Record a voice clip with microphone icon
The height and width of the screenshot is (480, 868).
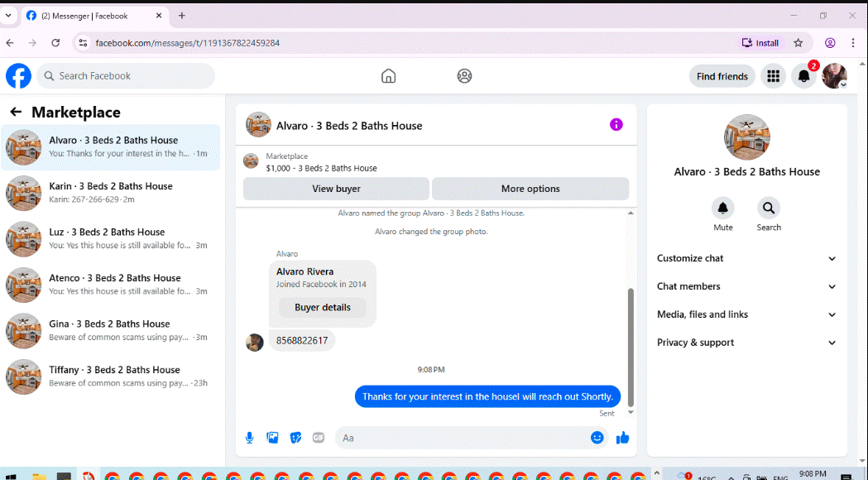pyautogui.click(x=250, y=438)
